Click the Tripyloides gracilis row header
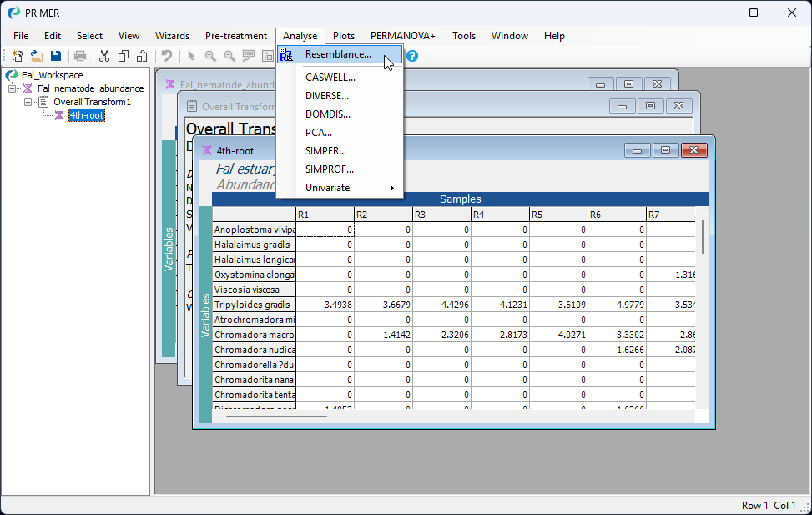The image size is (812, 515). pyautogui.click(x=254, y=305)
